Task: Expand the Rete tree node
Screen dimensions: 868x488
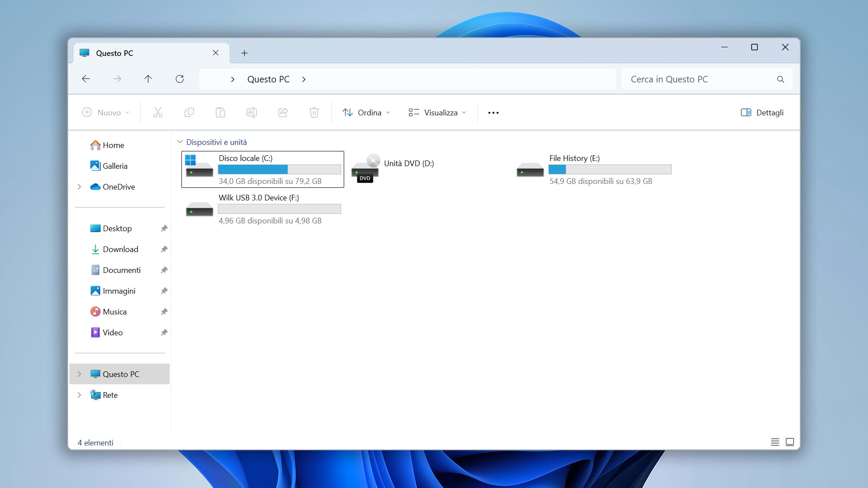Action: point(79,395)
